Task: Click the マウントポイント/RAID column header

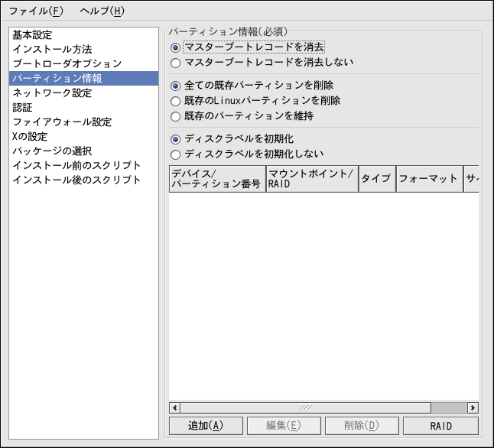Action: (311, 178)
